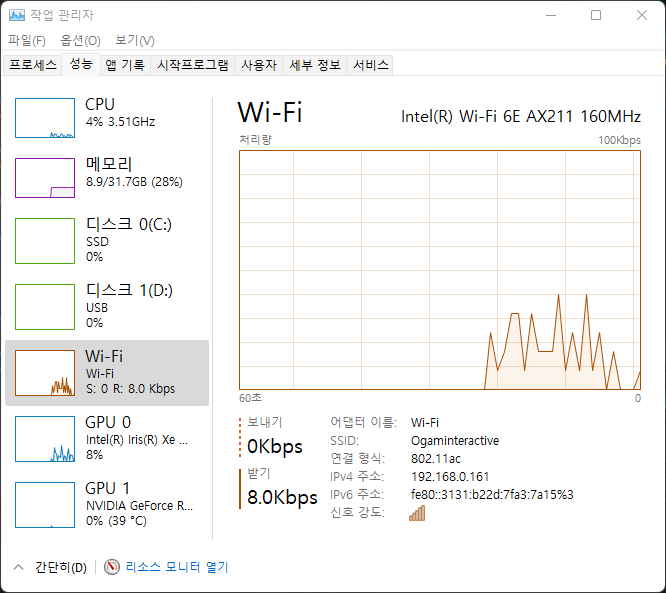The height and width of the screenshot is (593, 666).
Task: Select the GPU 0 Intel Iris graph icon
Action: point(45,439)
